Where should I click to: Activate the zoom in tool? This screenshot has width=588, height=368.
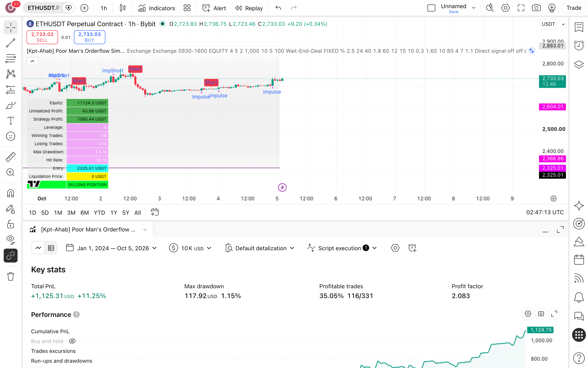click(x=10, y=172)
